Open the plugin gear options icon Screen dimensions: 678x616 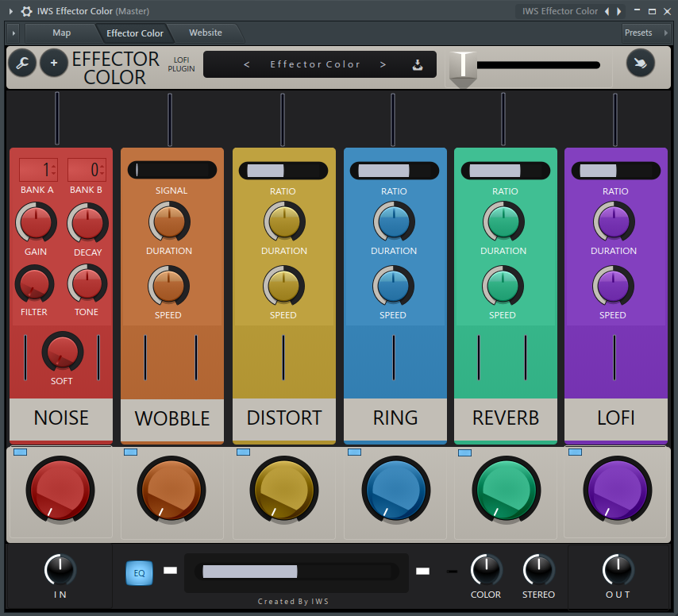pos(27,11)
